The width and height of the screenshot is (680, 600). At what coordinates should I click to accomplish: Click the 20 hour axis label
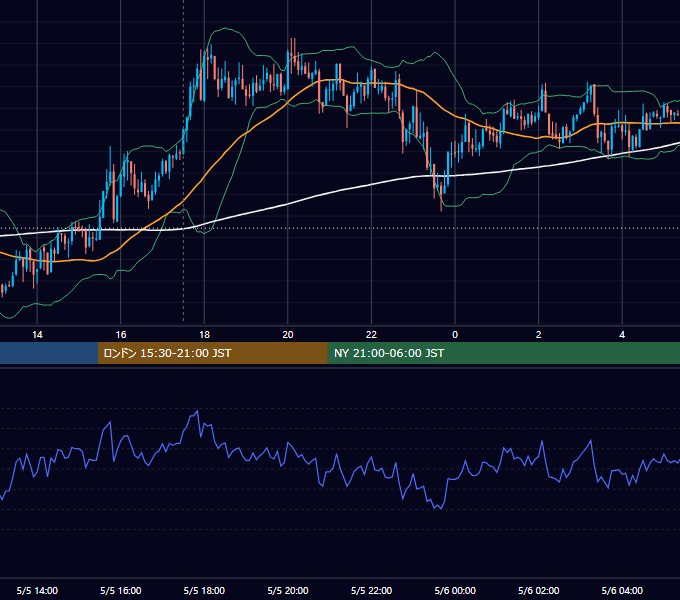click(x=288, y=335)
